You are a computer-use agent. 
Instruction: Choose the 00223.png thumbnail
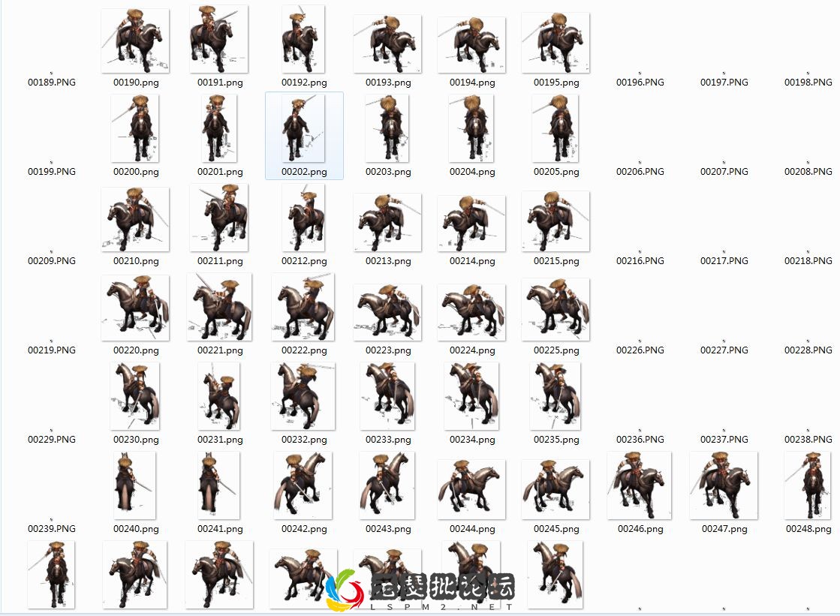coord(387,313)
